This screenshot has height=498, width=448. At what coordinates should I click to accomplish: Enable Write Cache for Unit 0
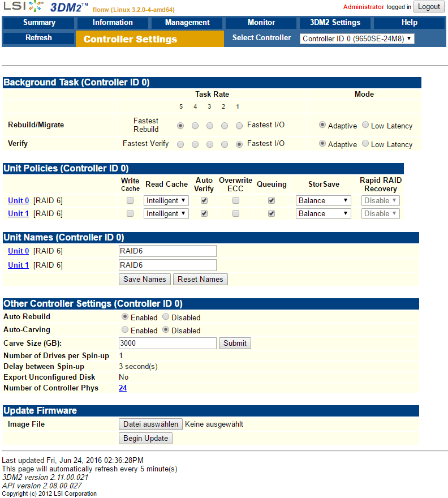(130, 200)
